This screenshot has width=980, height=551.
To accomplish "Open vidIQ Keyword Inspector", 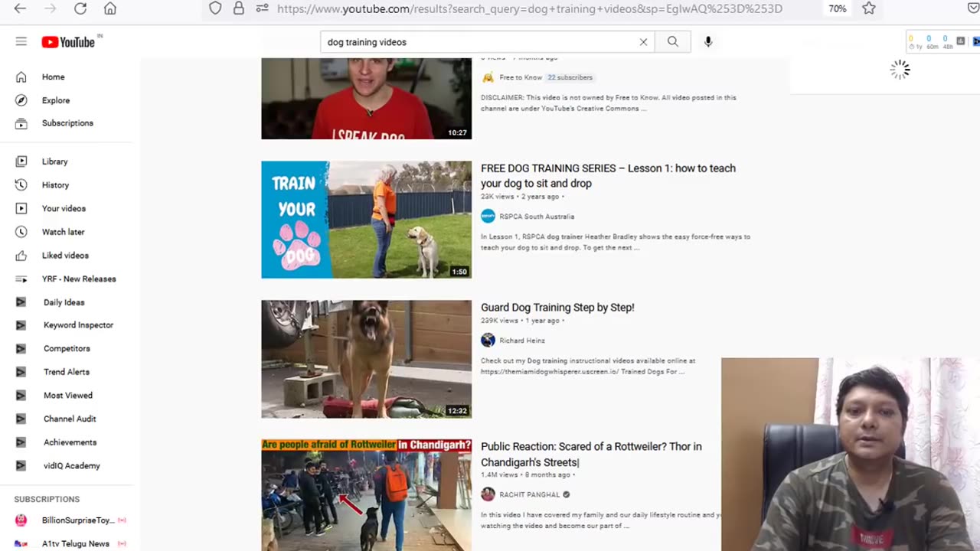I will coord(78,325).
